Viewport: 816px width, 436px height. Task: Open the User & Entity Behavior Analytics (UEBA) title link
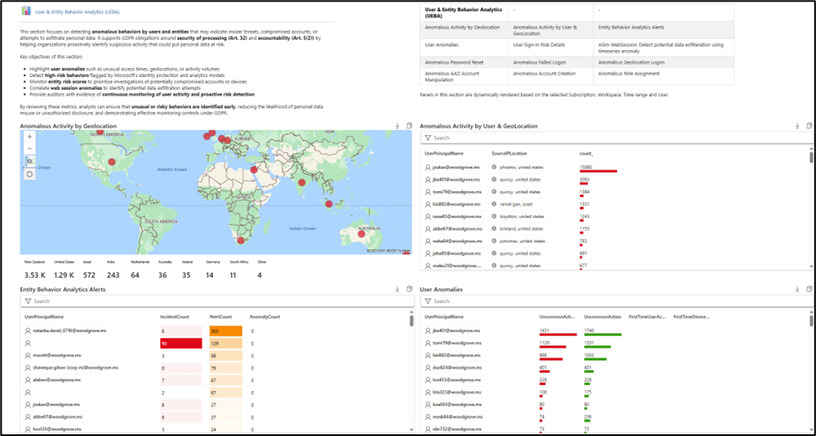76,11
